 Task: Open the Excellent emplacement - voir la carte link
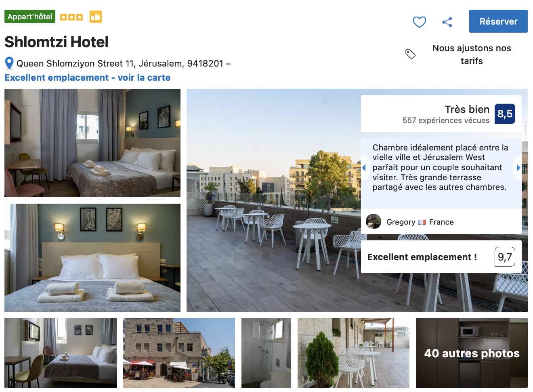88,77
